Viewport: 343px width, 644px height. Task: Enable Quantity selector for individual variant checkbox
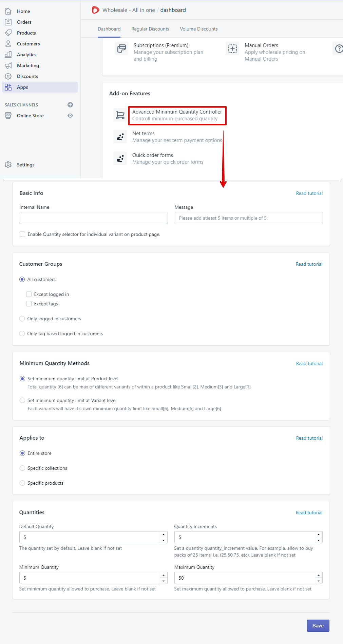click(x=22, y=234)
